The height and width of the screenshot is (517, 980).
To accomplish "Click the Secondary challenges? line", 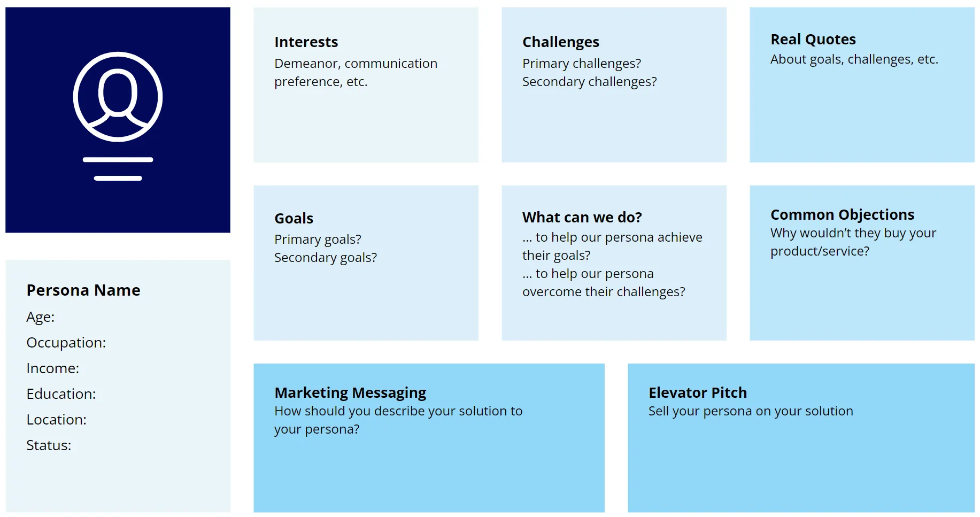I will point(589,82).
